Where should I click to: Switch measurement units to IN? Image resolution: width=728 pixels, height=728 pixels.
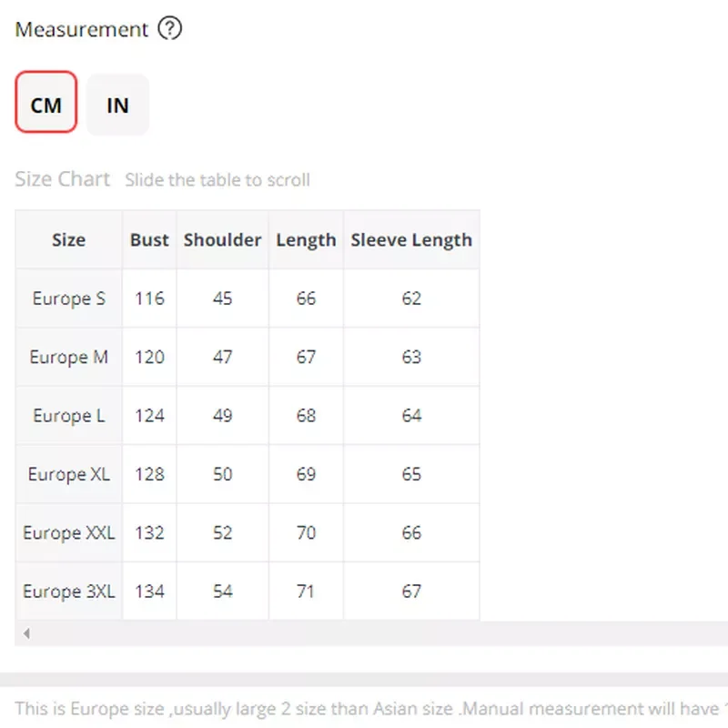(x=117, y=105)
